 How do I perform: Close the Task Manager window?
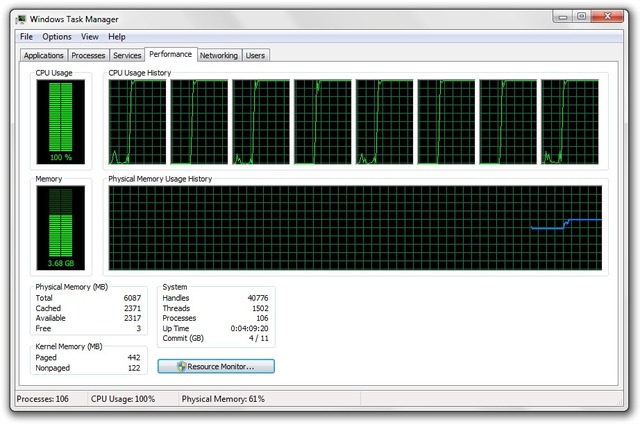(607, 17)
